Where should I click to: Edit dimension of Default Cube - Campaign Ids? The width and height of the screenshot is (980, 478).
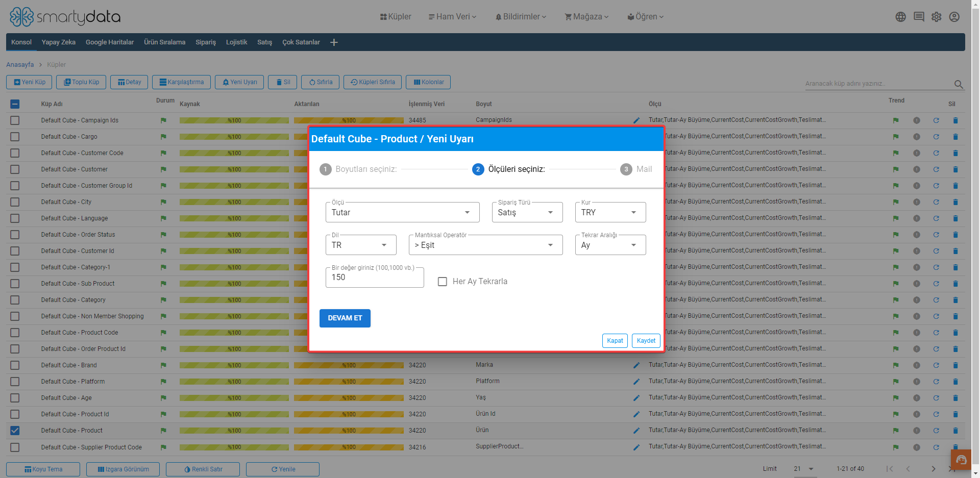[636, 120]
